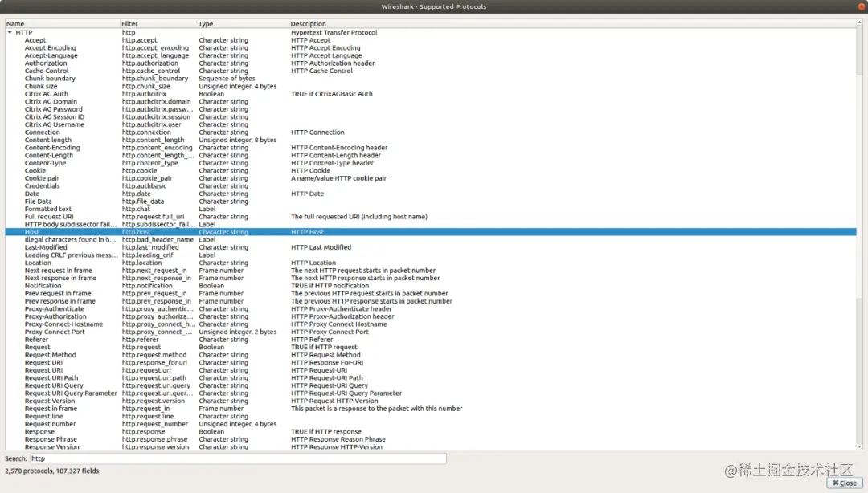
Task: Select the Proxy-Connect-Port row
Action: point(431,332)
